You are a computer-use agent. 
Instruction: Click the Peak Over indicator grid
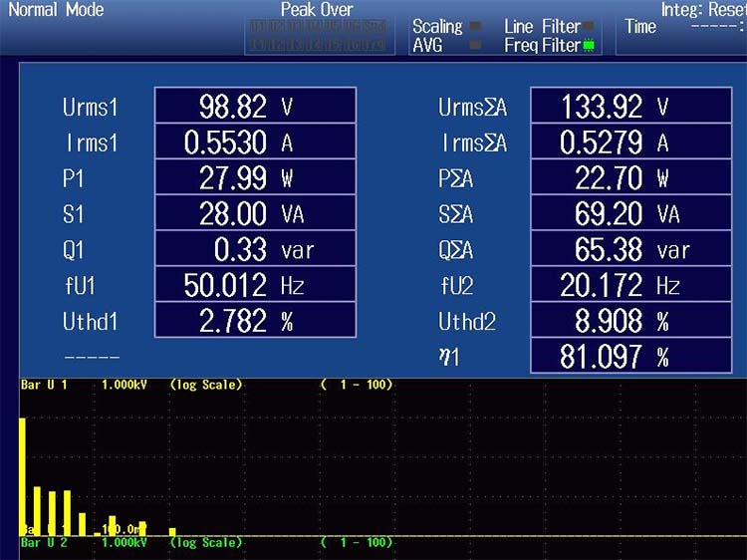tap(316, 36)
